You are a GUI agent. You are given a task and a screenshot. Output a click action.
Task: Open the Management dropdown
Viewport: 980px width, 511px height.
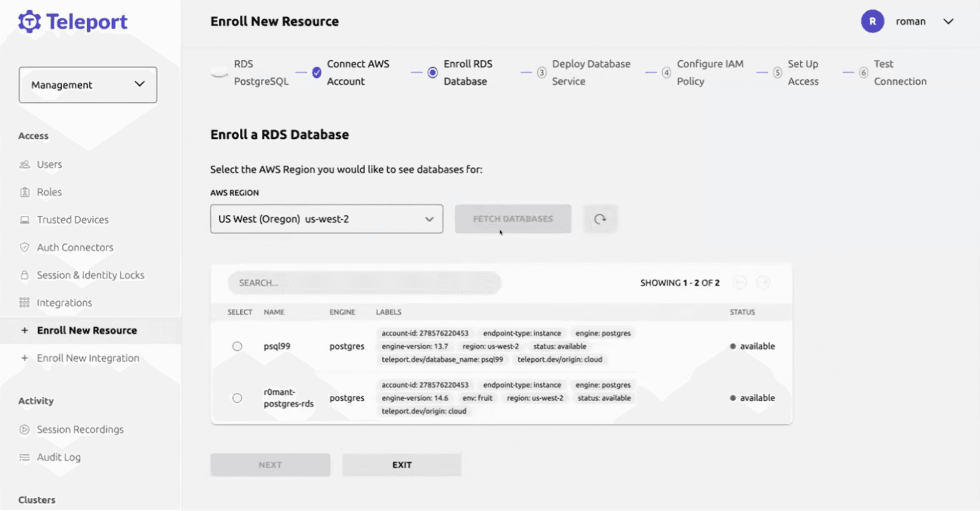coord(88,85)
